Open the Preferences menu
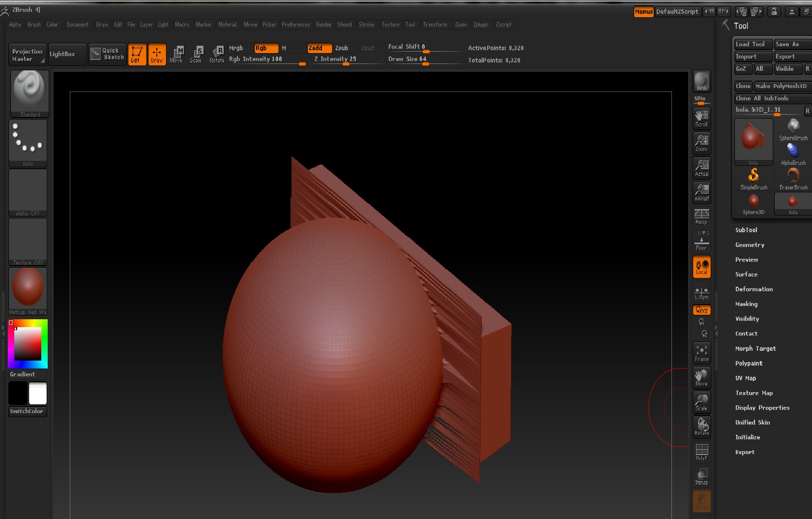Image resolution: width=812 pixels, height=519 pixels. [x=295, y=25]
